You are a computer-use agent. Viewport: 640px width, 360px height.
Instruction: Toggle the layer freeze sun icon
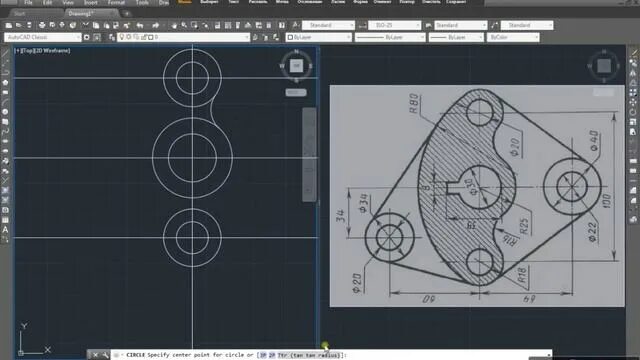pyautogui.click(x=129, y=37)
